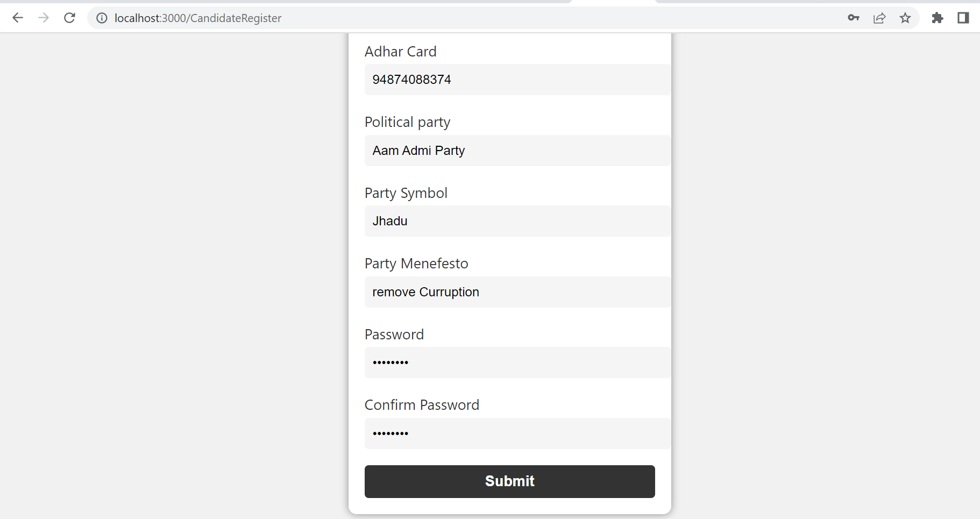This screenshot has width=980, height=519.
Task: Click the forward navigation arrow
Action: coord(44,18)
